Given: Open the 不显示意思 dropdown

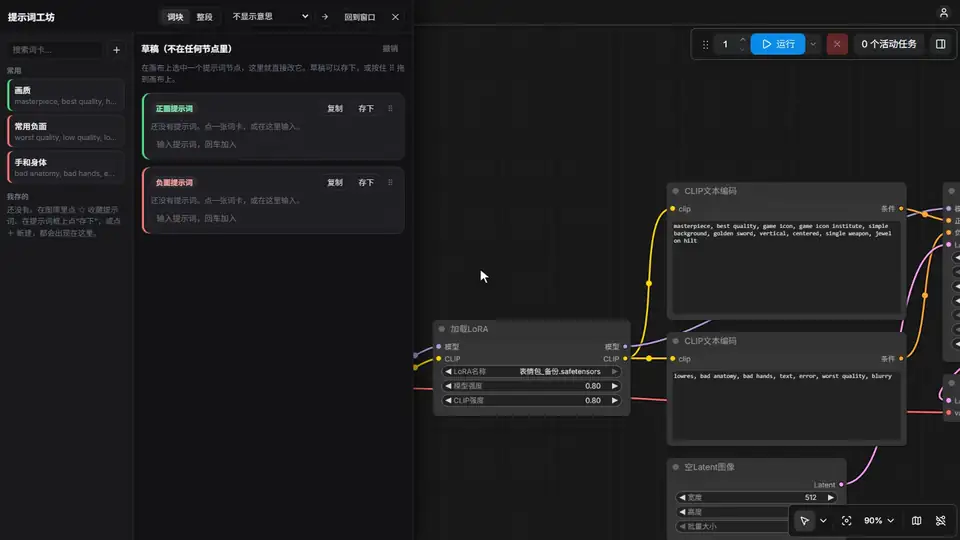Looking at the screenshot, I should click(270, 17).
